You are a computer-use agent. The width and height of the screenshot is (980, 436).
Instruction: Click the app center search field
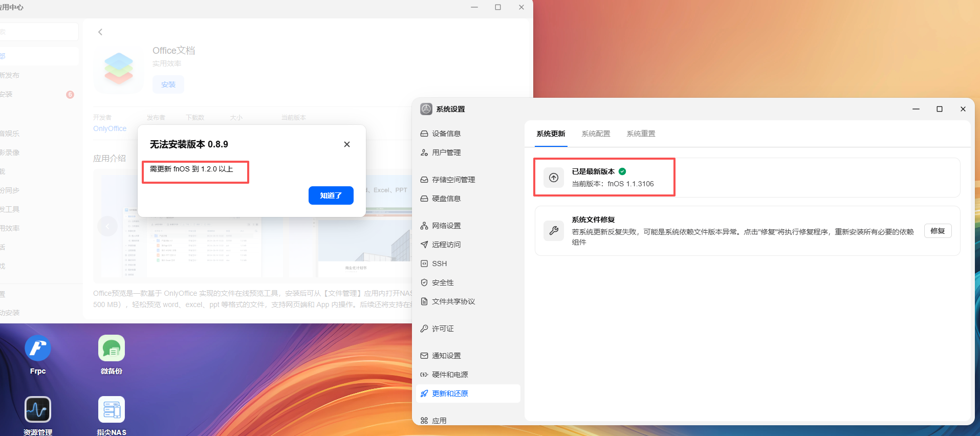(38, 32)
